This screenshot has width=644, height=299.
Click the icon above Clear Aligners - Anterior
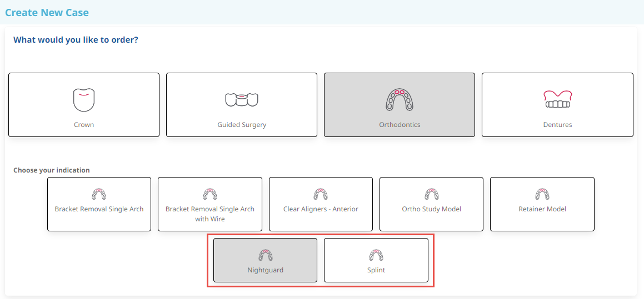click(x=321, y=194)
